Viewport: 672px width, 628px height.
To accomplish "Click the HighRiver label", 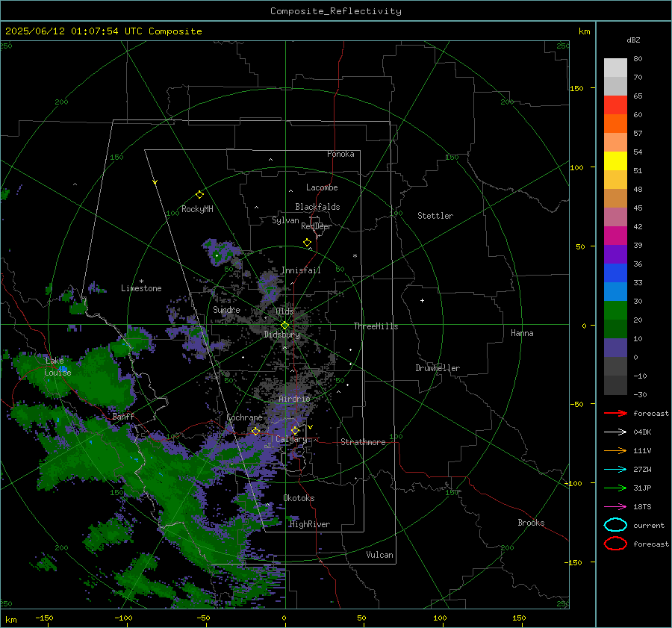I will click(310, 524).
